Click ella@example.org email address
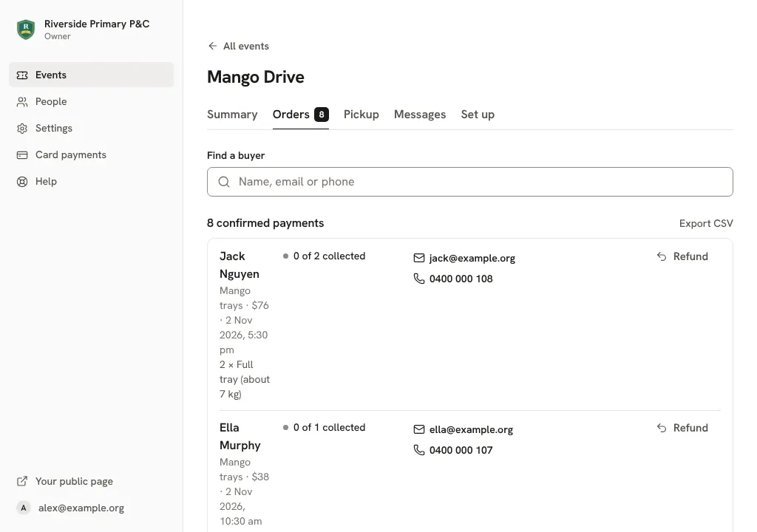Image resolution: width=757 pixels, height=532 pixels. [x=471, y=429]
